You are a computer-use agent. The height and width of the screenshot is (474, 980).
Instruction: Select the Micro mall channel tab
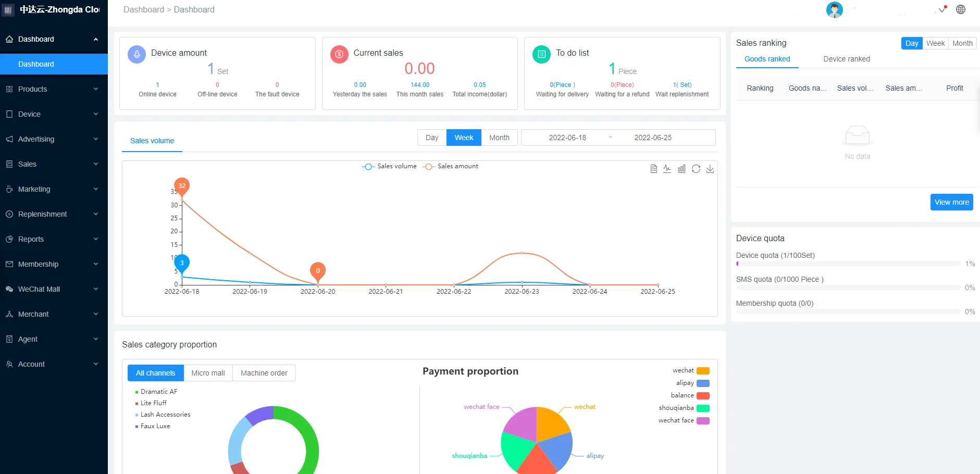pos(208,373)
